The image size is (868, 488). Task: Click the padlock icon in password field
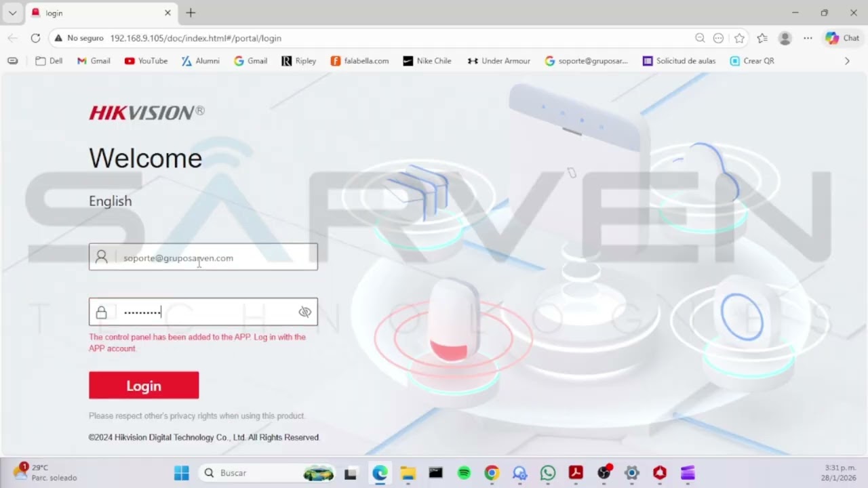[x=101, y=312]
